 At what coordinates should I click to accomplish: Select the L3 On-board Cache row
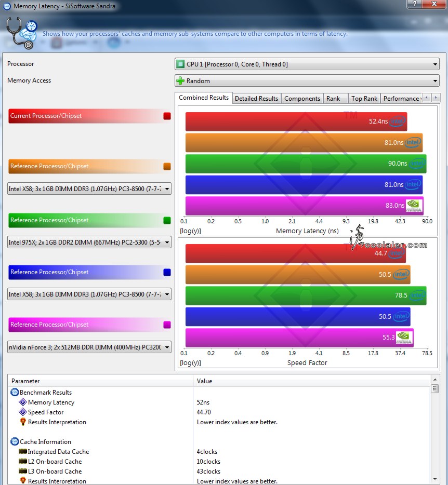[219, 471]
